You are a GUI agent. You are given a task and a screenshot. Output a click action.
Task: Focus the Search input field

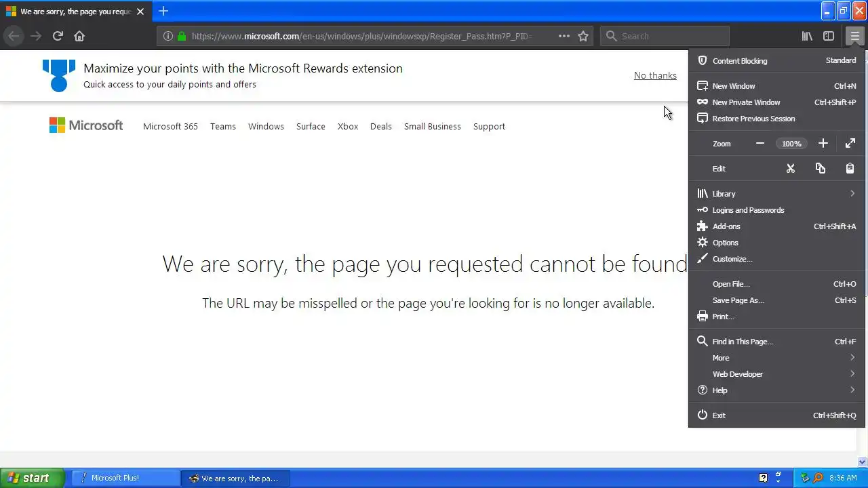click(665, 36)
